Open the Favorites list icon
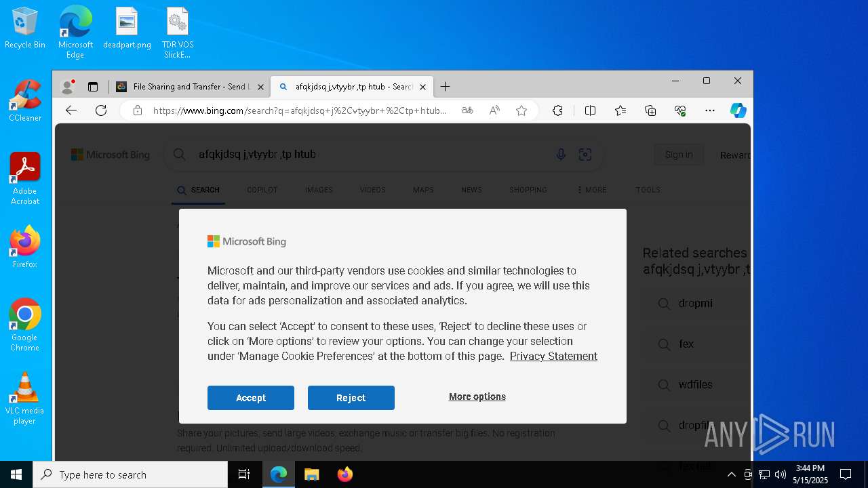 point(620,110)
